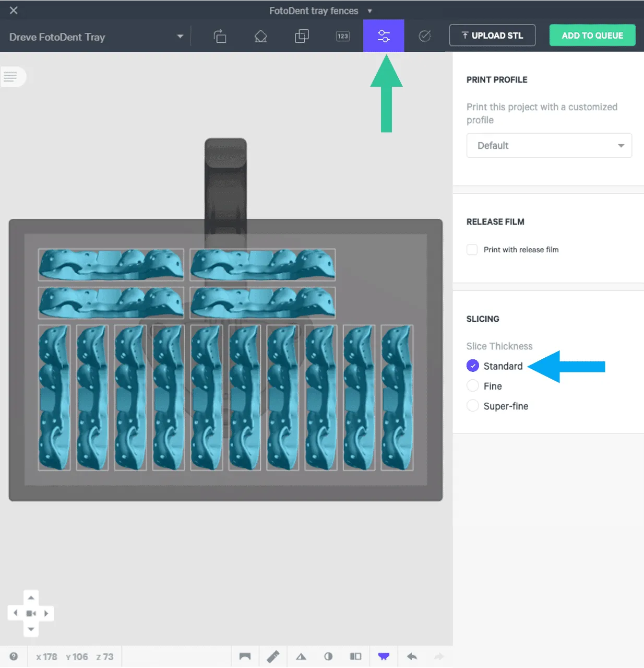Open the validation checkmark tool
This screenshot has width=644, height=668.
pyautogui.click(x=425, y=36)
